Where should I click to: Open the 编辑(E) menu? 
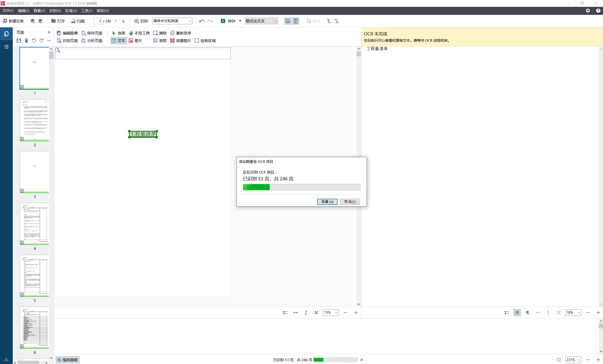tap(24, 11)
